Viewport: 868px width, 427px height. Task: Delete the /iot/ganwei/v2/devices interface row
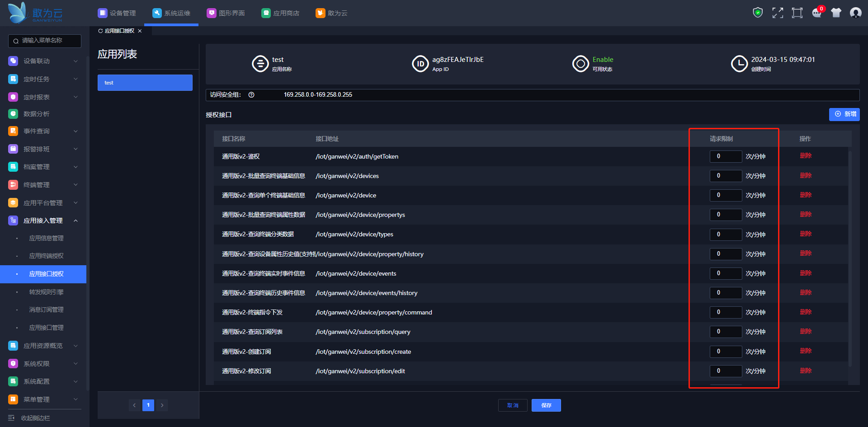tap(806, 175)
